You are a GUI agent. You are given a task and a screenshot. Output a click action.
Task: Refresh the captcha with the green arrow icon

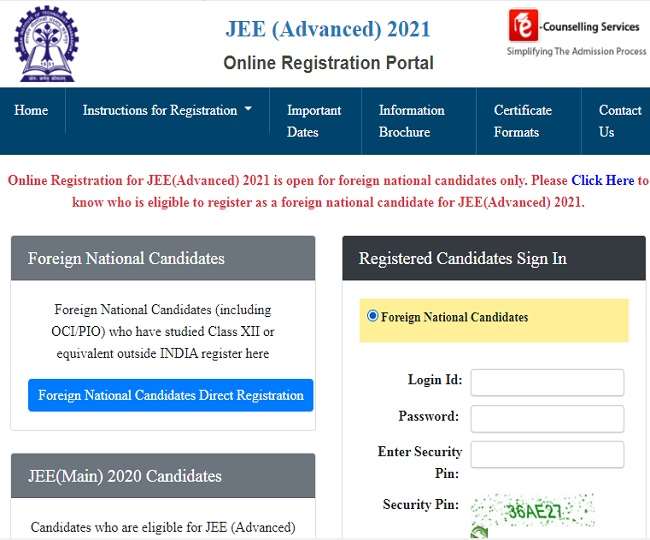[479, 533]
